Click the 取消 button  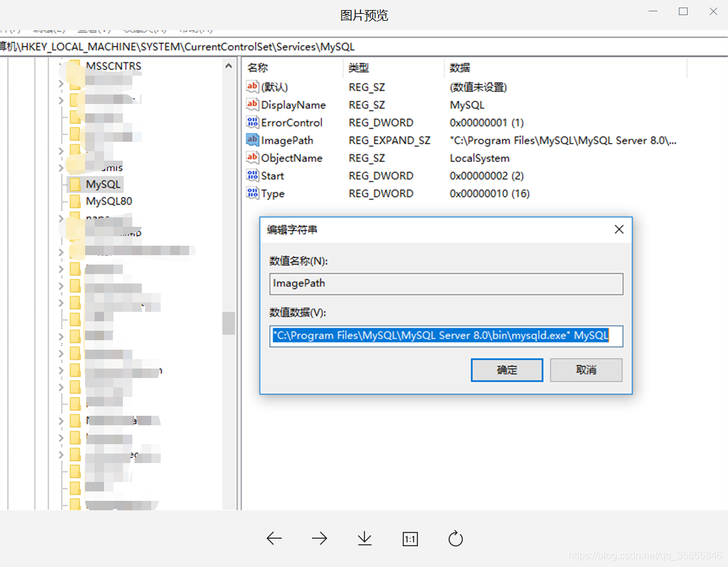(x=586, y=370)
